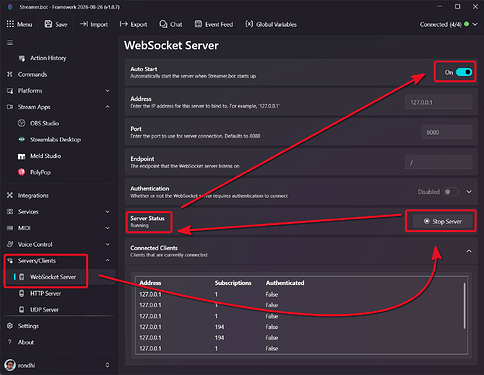
Task: Collapse the Connected Clients section
Action: (469, 251)
